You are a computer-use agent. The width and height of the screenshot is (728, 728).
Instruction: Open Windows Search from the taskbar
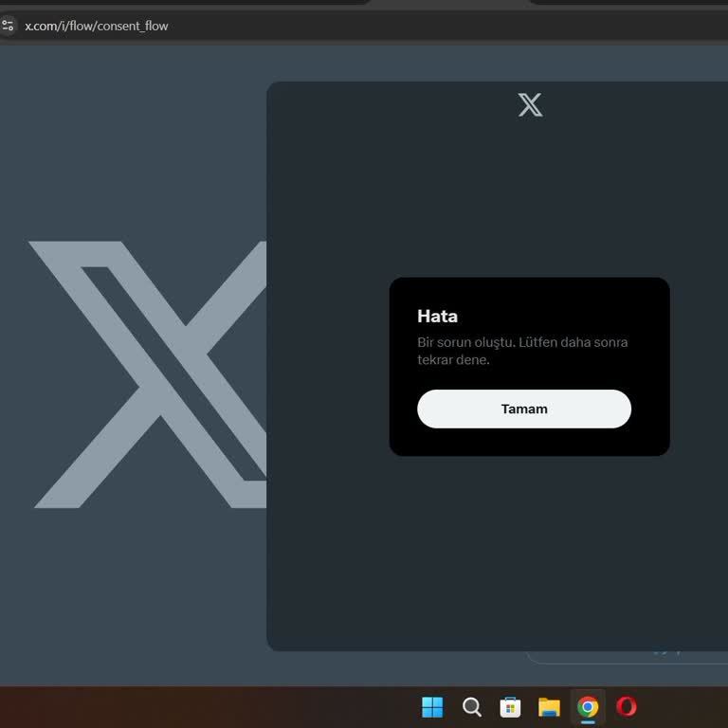pos(471,706)
